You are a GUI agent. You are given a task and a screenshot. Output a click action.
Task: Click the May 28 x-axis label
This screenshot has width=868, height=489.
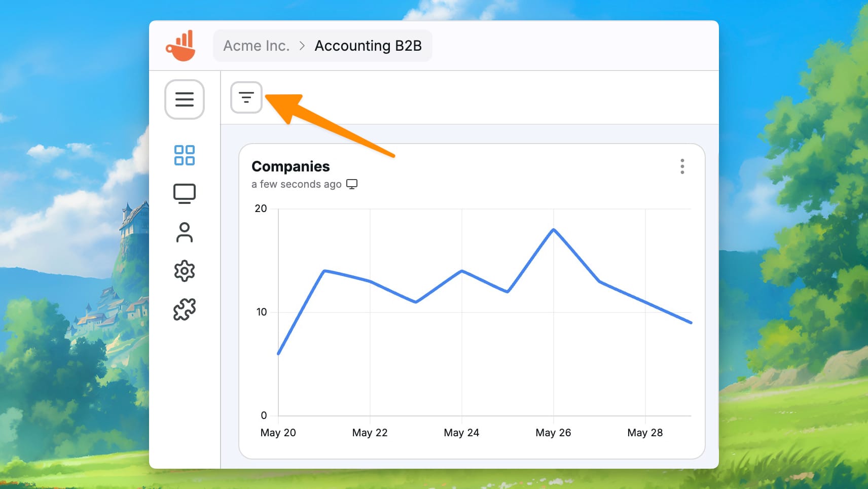(x=645, y=433)
